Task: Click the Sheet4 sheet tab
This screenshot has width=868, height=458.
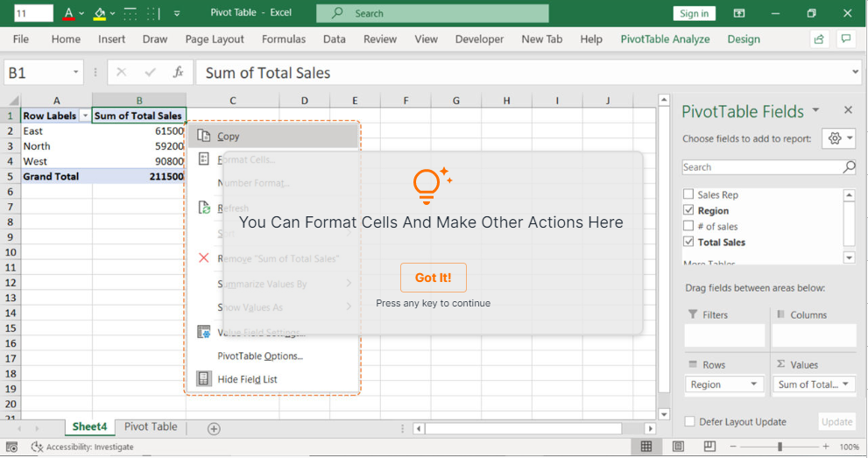Action: tap(89, 427)
